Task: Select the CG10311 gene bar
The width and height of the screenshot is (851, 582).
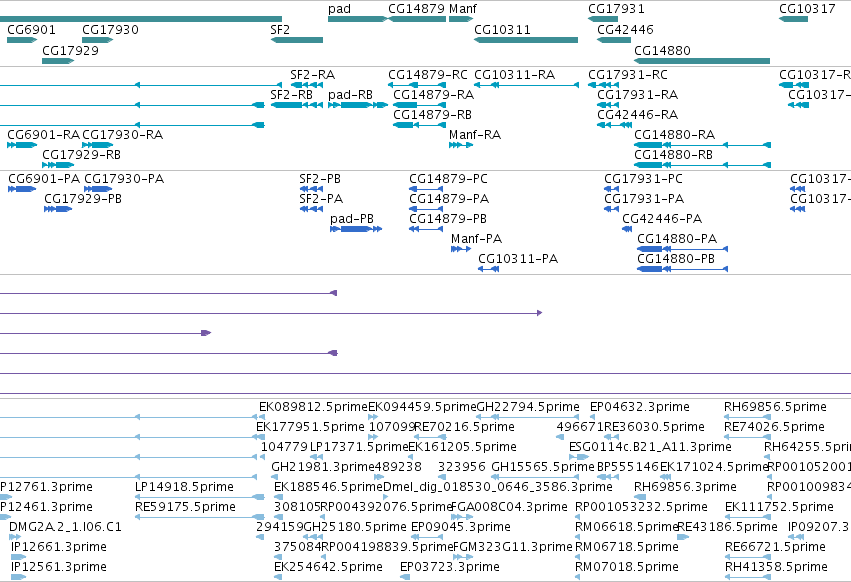Action: (526, 40)
